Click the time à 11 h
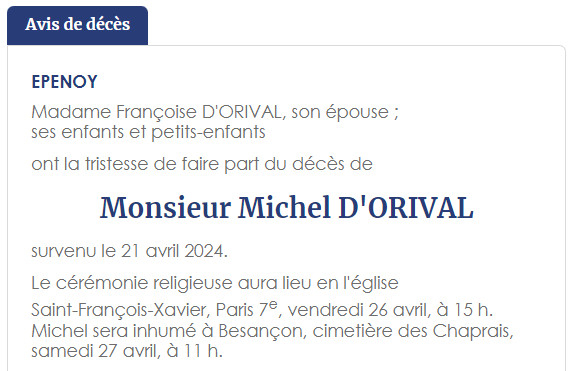This screenshot has width=579, height=371. (195, 351)
